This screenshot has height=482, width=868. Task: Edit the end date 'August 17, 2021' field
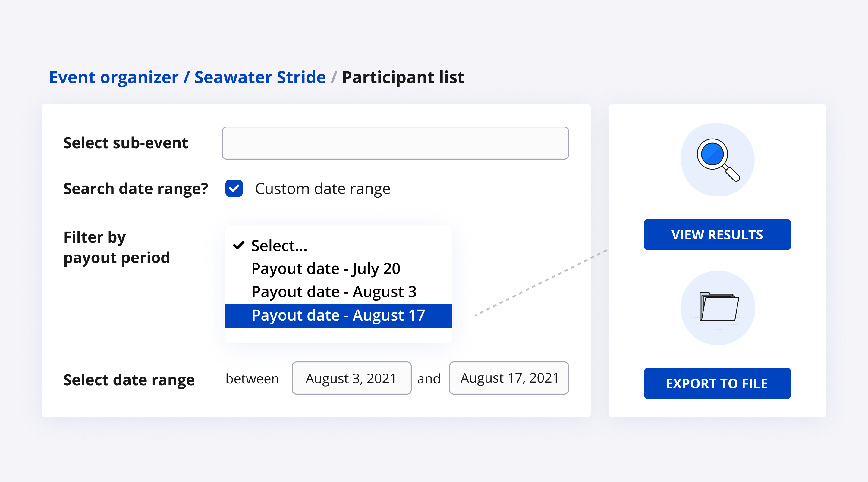(x=508, y=378)
